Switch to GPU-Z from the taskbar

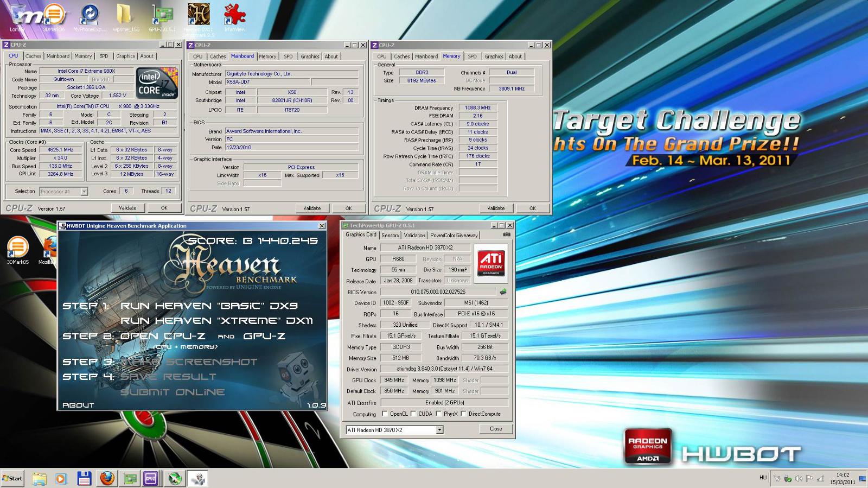(130, 479)
